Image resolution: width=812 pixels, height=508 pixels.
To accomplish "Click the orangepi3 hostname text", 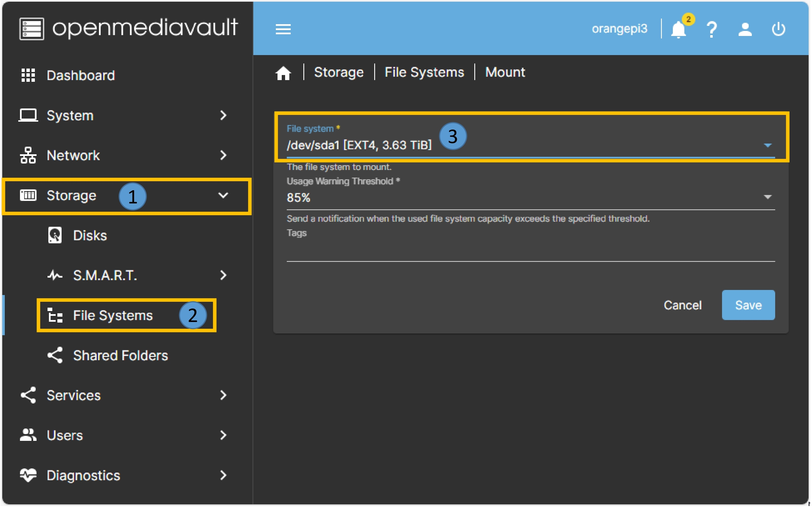I will pyautogui.click(x=620, y=29).
